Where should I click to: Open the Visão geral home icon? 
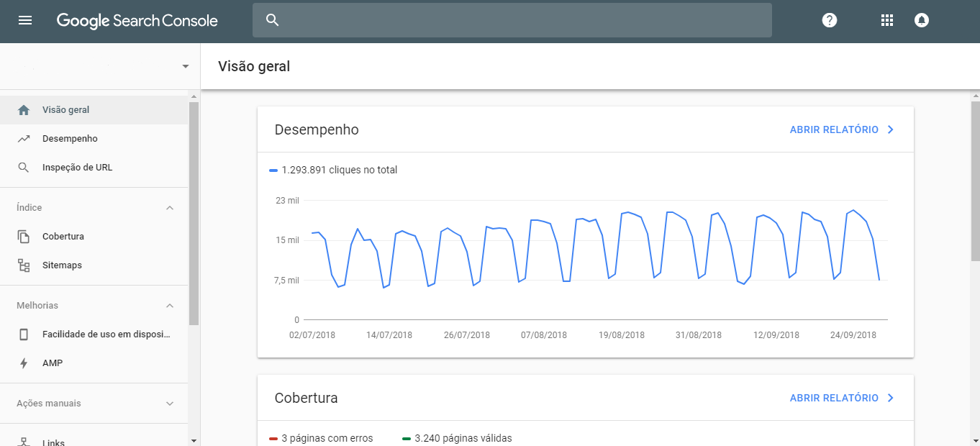click(x=24, y=109)
